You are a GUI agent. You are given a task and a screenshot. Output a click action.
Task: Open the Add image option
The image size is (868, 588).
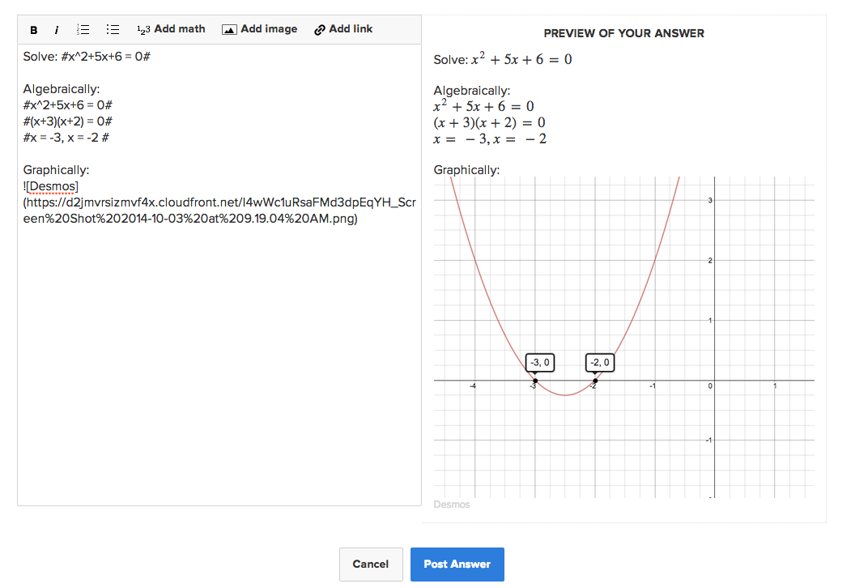259,29
